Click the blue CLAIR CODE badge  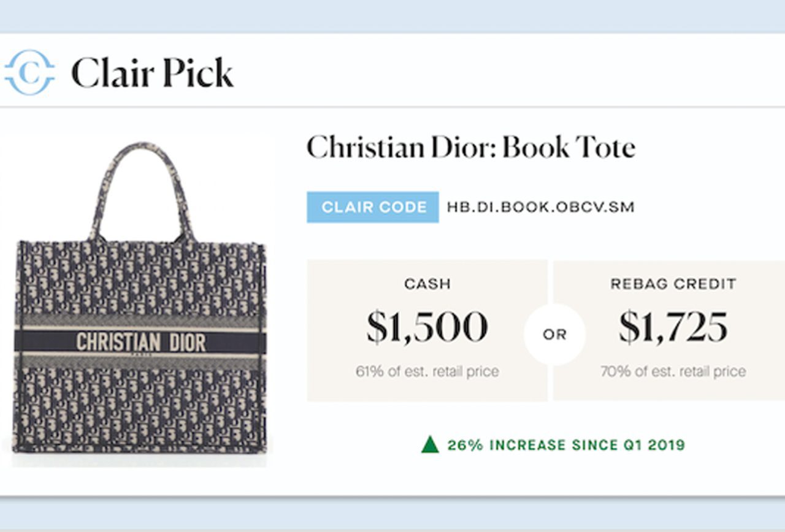pyautogui.click(x=373, y=207)
